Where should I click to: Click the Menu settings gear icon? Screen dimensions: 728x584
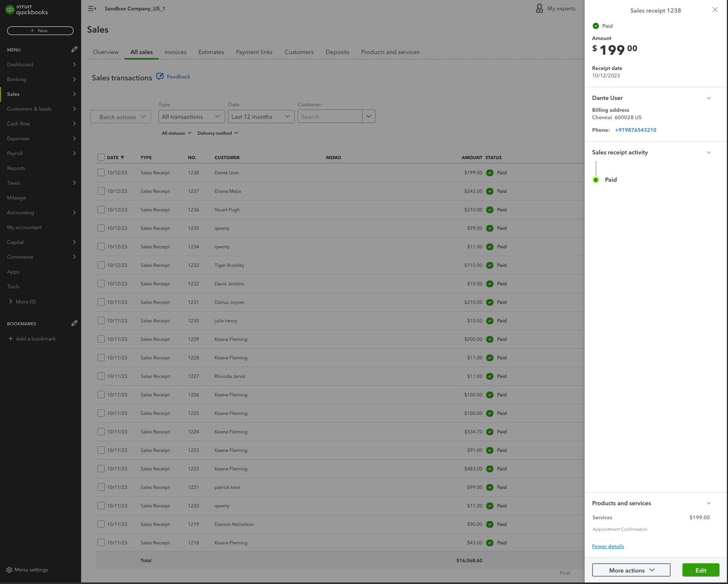click(9, 570)
